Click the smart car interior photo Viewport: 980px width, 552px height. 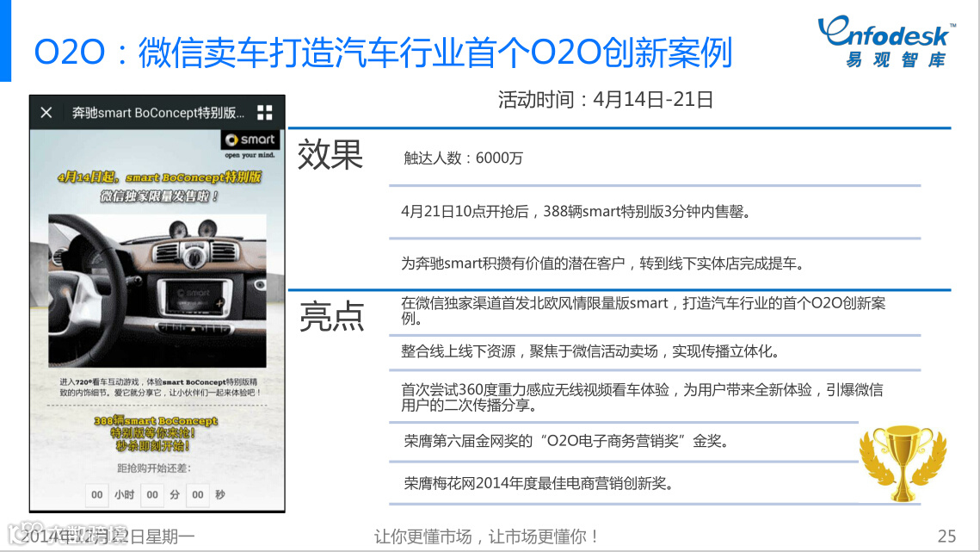(157, 290)
